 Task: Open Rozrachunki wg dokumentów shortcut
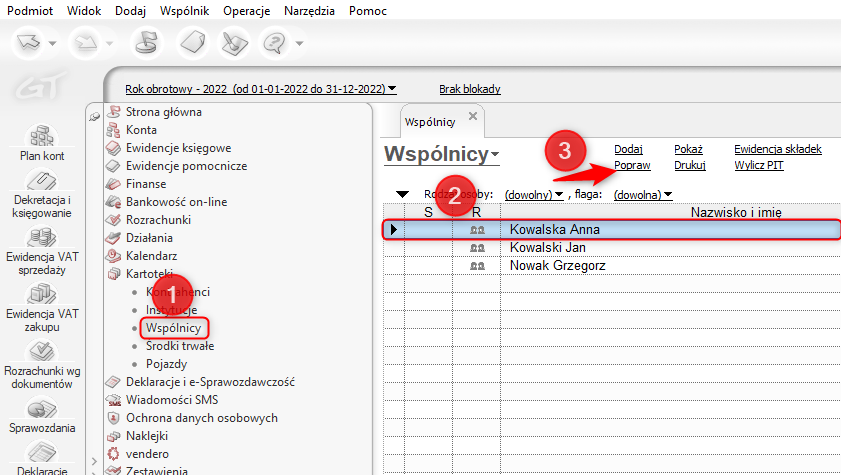[x=42, y=366]
